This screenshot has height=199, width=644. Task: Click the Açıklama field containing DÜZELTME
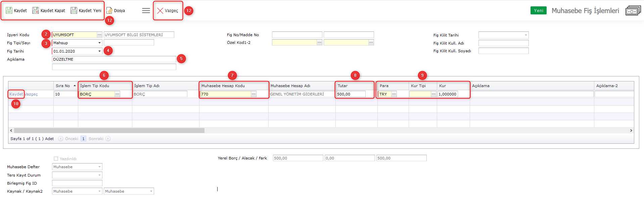(x=114, y=59)
